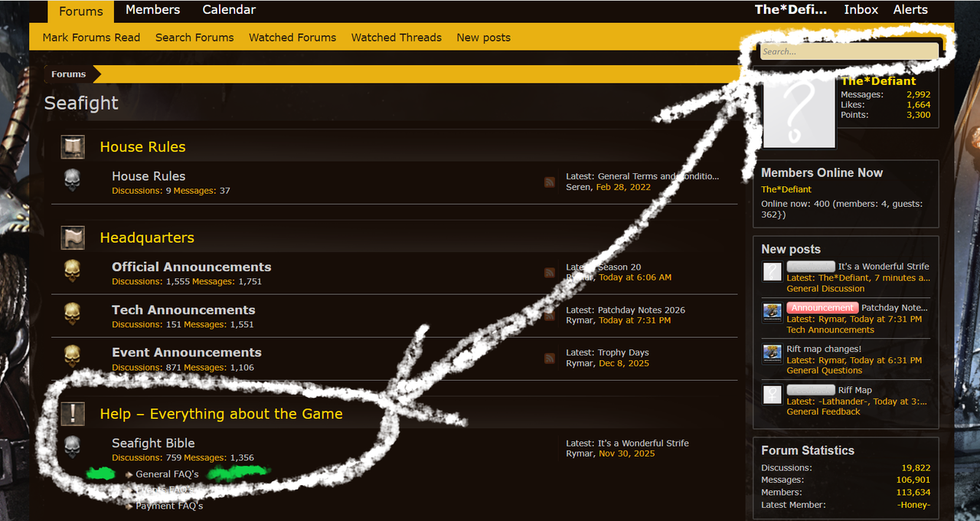
Task: Click the Help category exclamation icon
Action: click(73, 414)
